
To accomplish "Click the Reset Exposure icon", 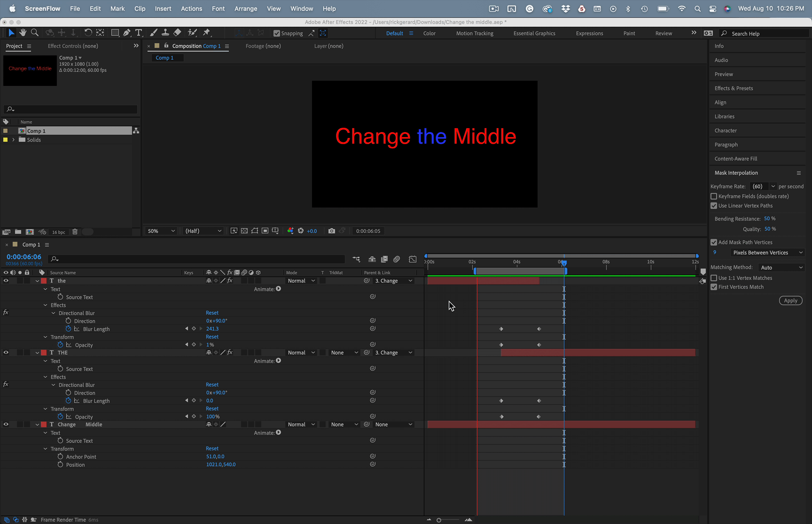I will (x=301, y=231).
